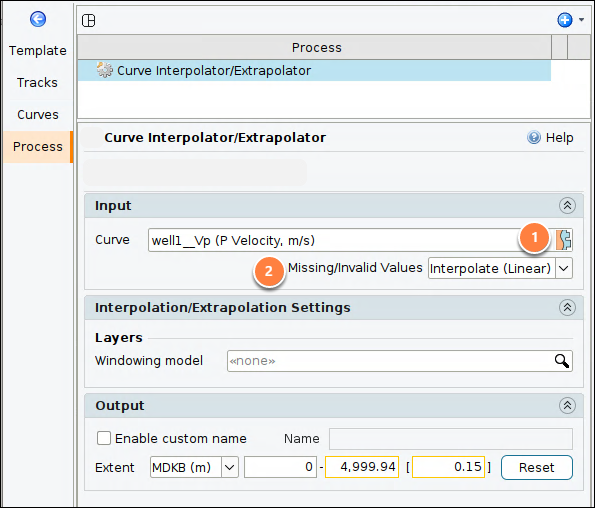Screen dimensions: 595x508
Task: Collapse the Input section
Action: coord(567,206)
